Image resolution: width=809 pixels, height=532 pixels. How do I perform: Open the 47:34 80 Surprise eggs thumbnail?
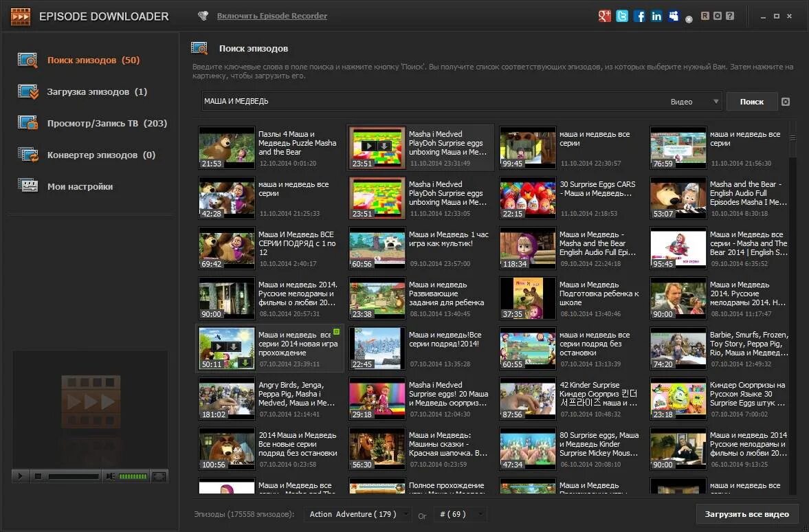(x=528, y=448)
